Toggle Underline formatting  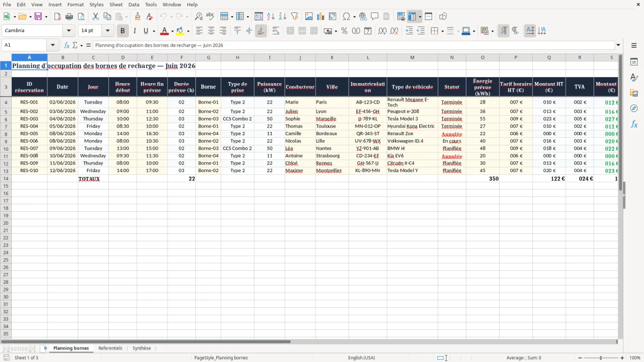pyautogui.click(x=145, y=31)
